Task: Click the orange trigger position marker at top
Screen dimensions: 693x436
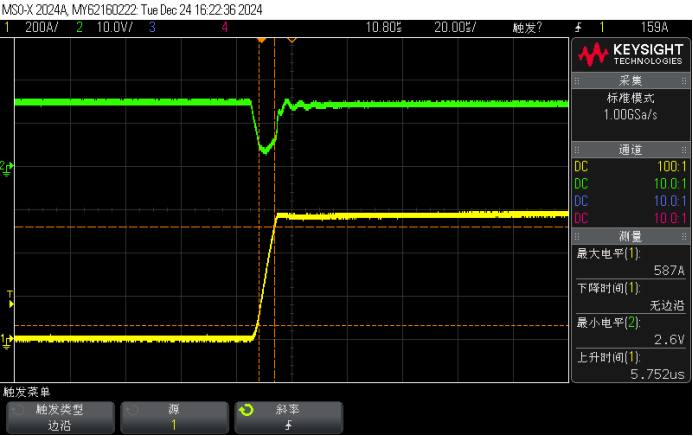Action: pyautogui.click(x=262, y=39)
